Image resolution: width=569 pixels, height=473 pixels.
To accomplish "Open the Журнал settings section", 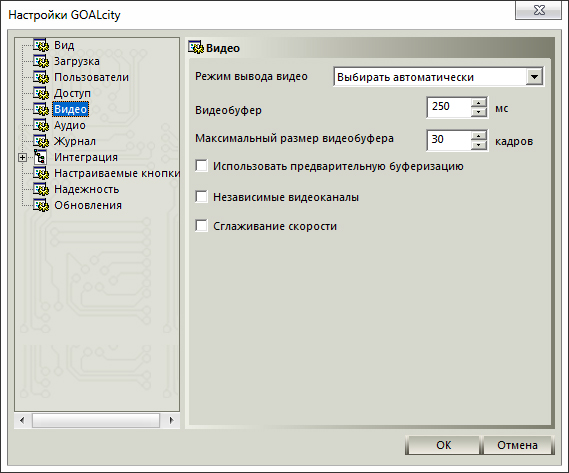I will (75, 141).
